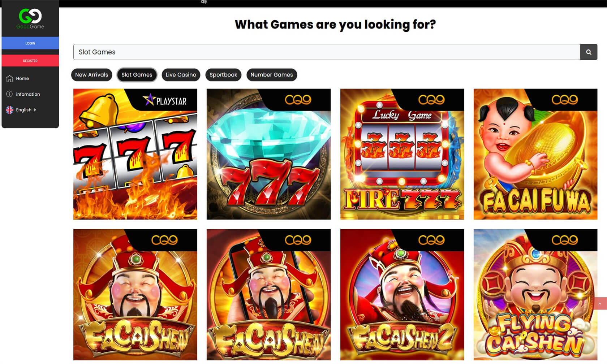Focus the Slot Games search field

[x=327, y=52]
